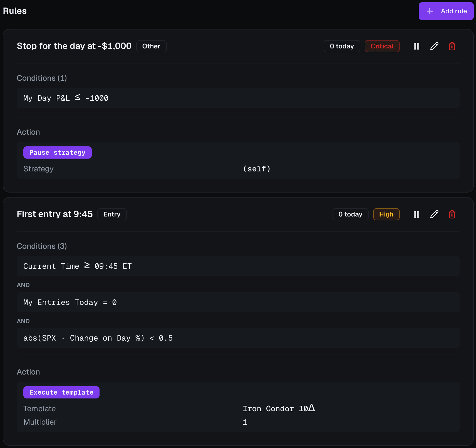The width and height of the screenshot is (476, 448).
Task: Select the My Day P&L ≤ -1000 condition
Action: 238,98
